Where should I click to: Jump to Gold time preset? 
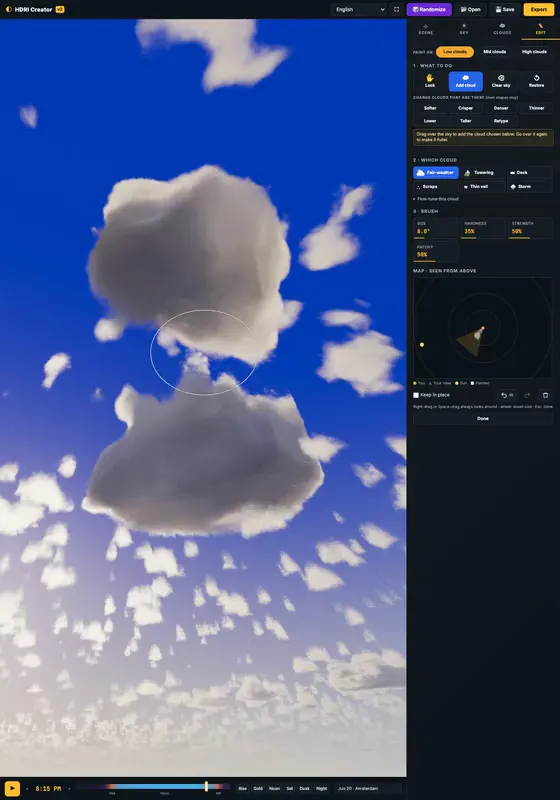tap(258, 788)
